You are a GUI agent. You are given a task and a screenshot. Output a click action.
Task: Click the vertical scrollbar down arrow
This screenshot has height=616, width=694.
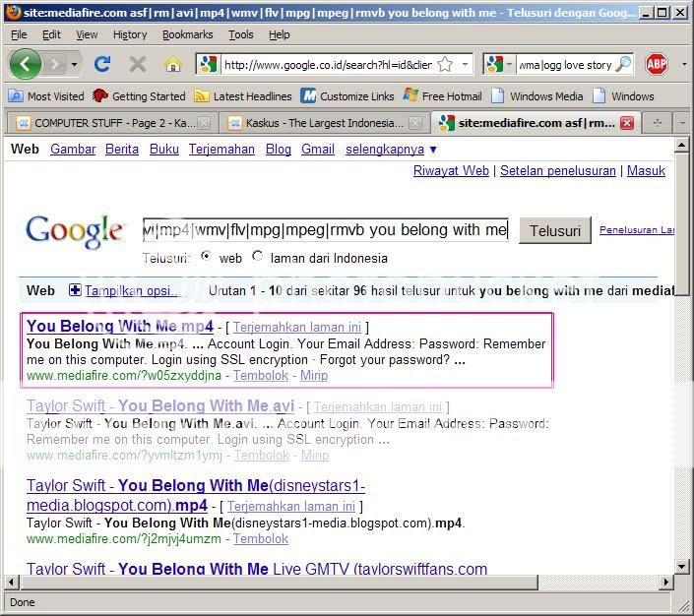point(681,566)
